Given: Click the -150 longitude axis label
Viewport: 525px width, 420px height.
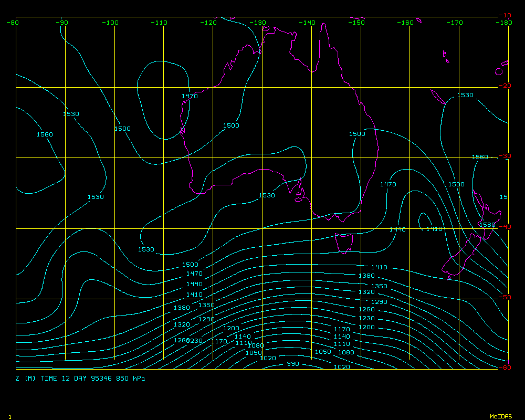Looking at the screenshot, I should [x=357, y=23].
